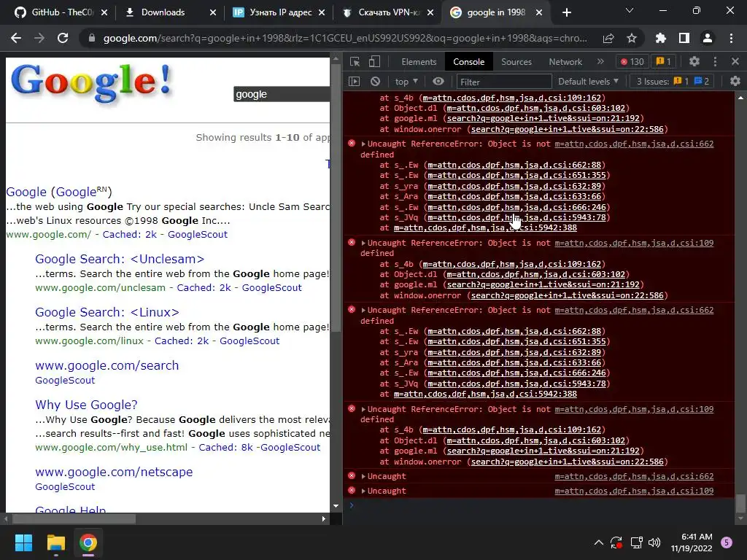Open GoogleScout link under www.google.com/netscape
Screen dimensions: 747x560
point(65,486)
